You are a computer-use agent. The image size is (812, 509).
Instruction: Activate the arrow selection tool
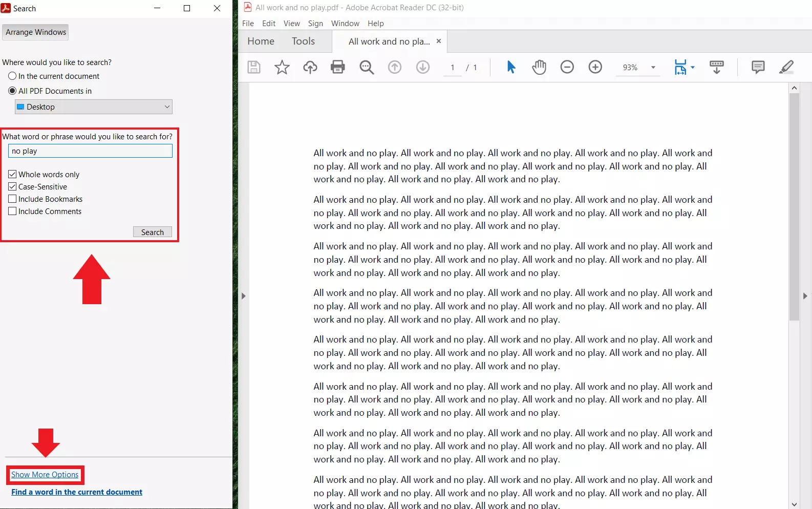[511, 67]
